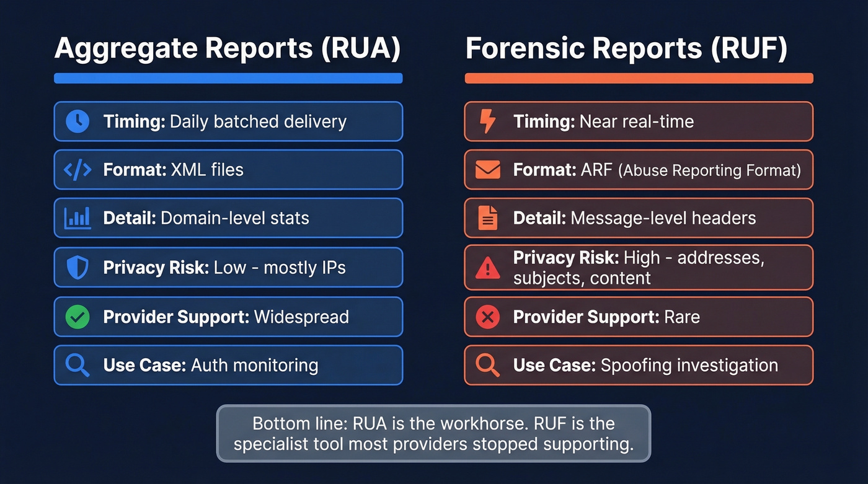868x484 pixels.
Task: Toggle the green checkmark Provider Support indicator
Action: pos(77,317)
